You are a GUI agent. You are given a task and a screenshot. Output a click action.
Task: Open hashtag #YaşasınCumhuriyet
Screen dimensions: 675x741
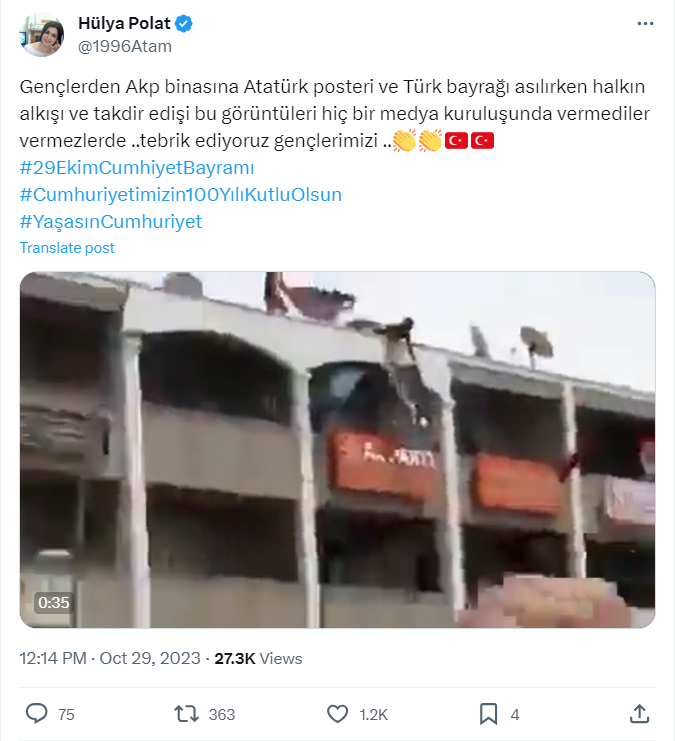(x=111, y=222)
